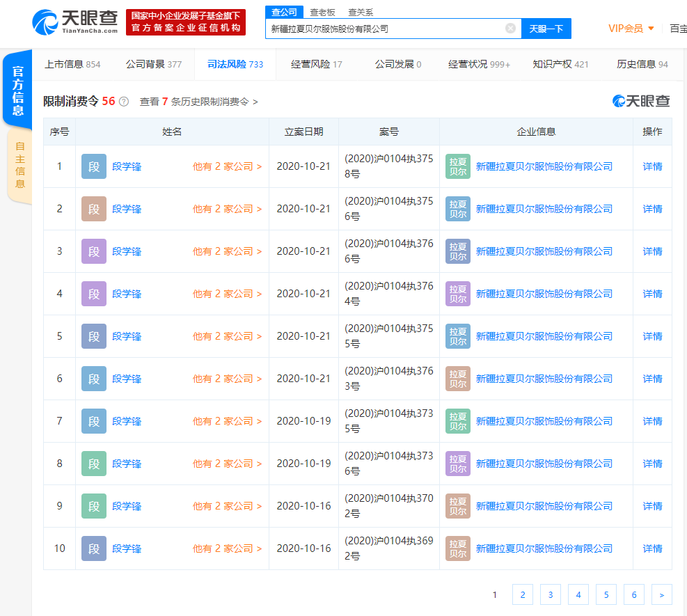
Task: Open 详情 for row 6
Action: click(652, 379)
